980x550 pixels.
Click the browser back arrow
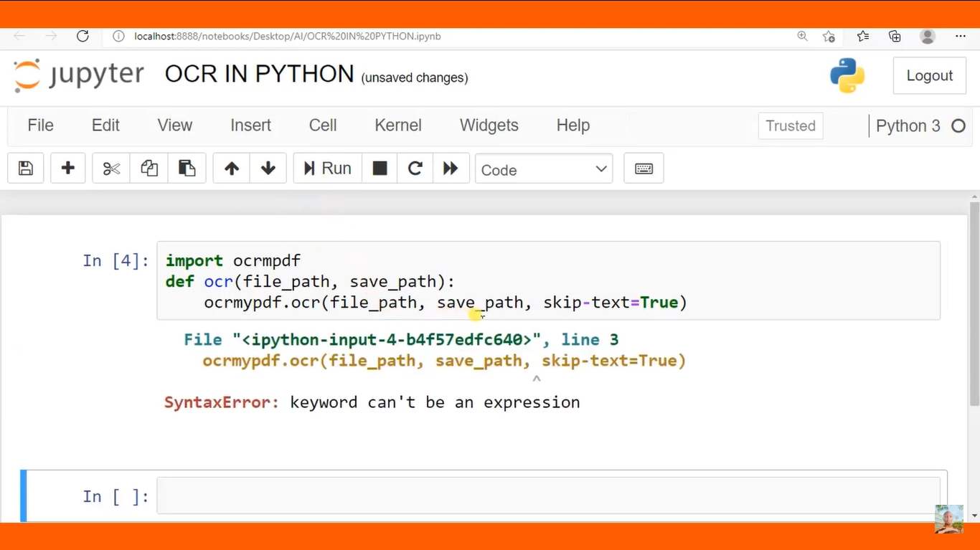tap(19, 36)
